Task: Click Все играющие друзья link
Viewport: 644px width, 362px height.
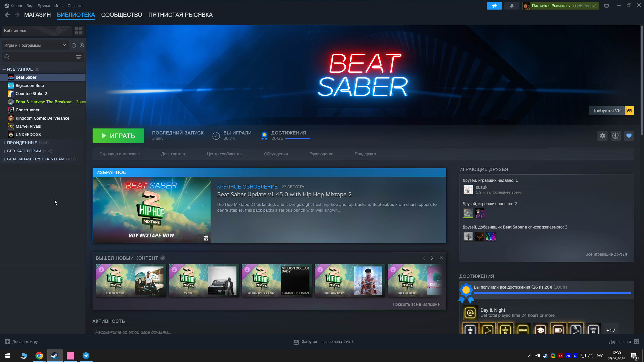Action: [x=606, y=254]
